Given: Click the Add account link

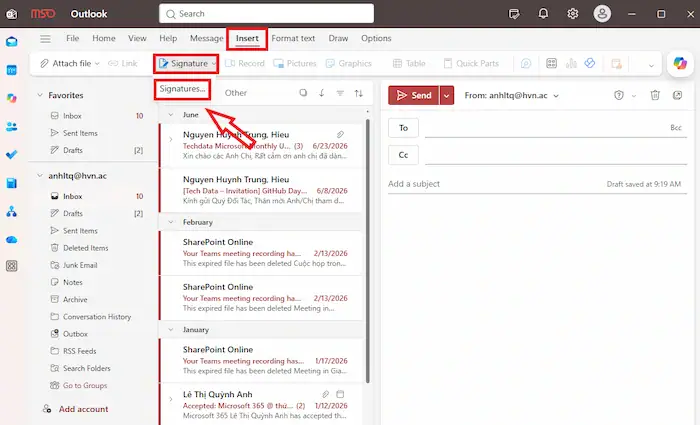Looking at the screenshot, I should pos(83,409).
